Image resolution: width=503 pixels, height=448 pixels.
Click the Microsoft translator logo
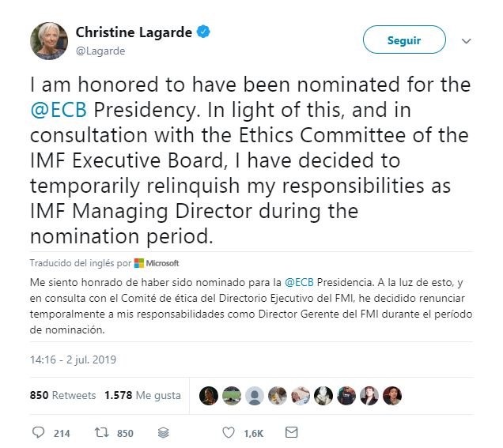tap(157, 263)
